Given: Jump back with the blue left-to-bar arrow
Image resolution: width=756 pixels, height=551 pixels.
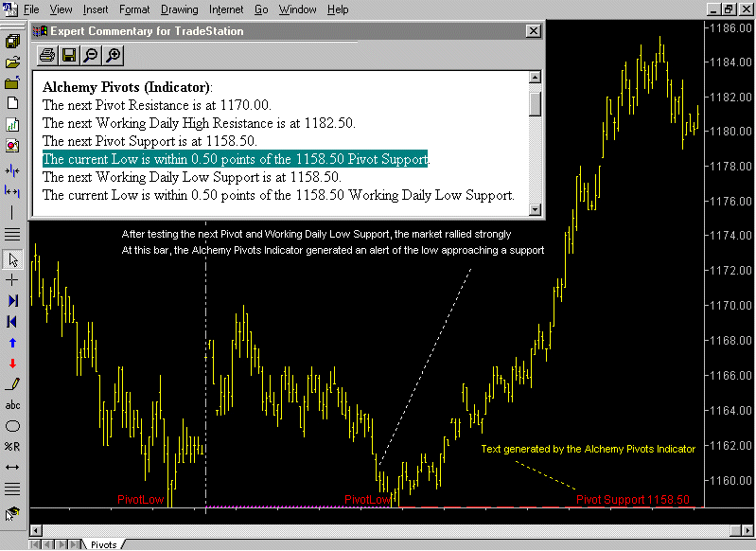Looking at the screenshot, I should click(x=12, y=321).
